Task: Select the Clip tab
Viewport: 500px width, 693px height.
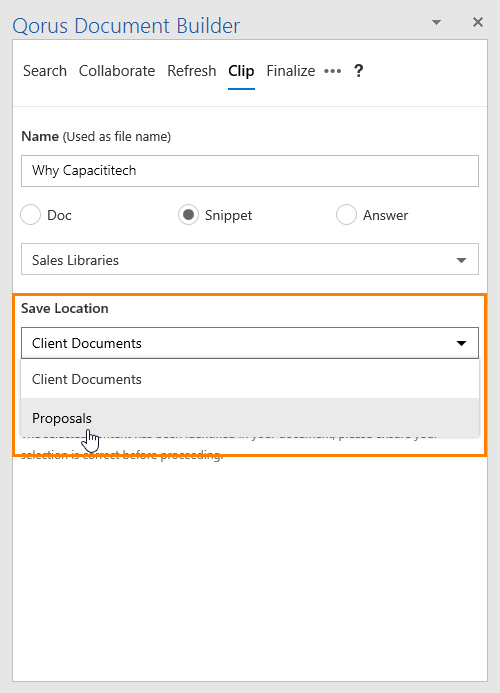Action: [241, 71]
